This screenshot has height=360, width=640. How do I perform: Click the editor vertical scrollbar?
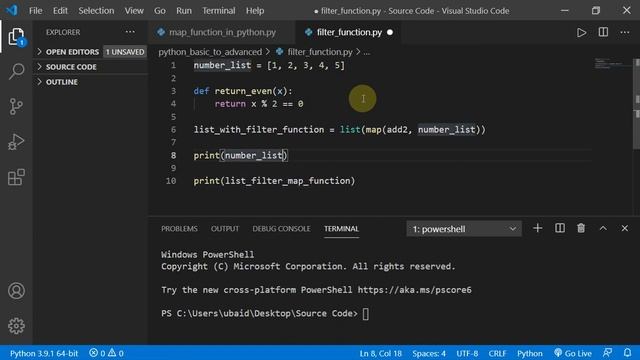pos(636,104)
